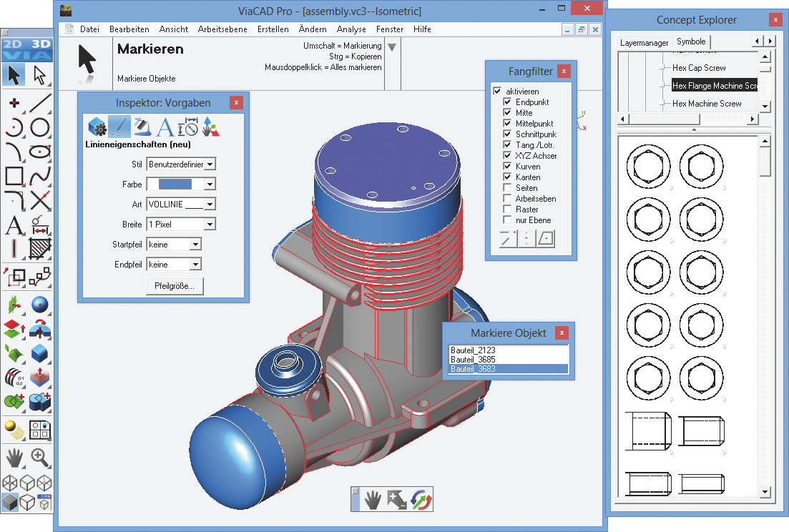Image resolution: width=789 pixels, height=532 pixels.
Task: Enable the Raster snap checkbox
Action: coord(507,210)
